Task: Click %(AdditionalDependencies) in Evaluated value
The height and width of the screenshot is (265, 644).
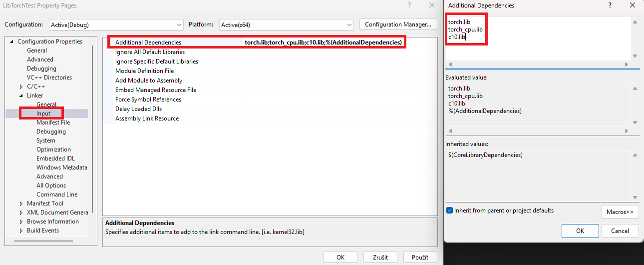Action: point(485,111)
